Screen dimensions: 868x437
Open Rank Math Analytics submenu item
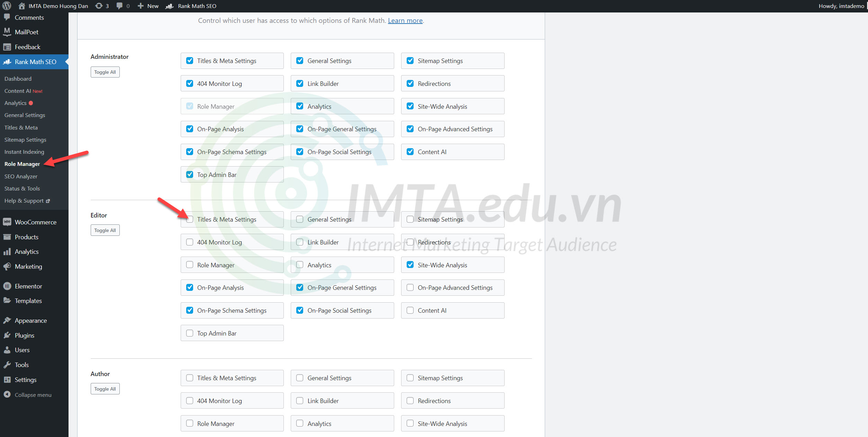pyautogui.click(x=19, y=103)
